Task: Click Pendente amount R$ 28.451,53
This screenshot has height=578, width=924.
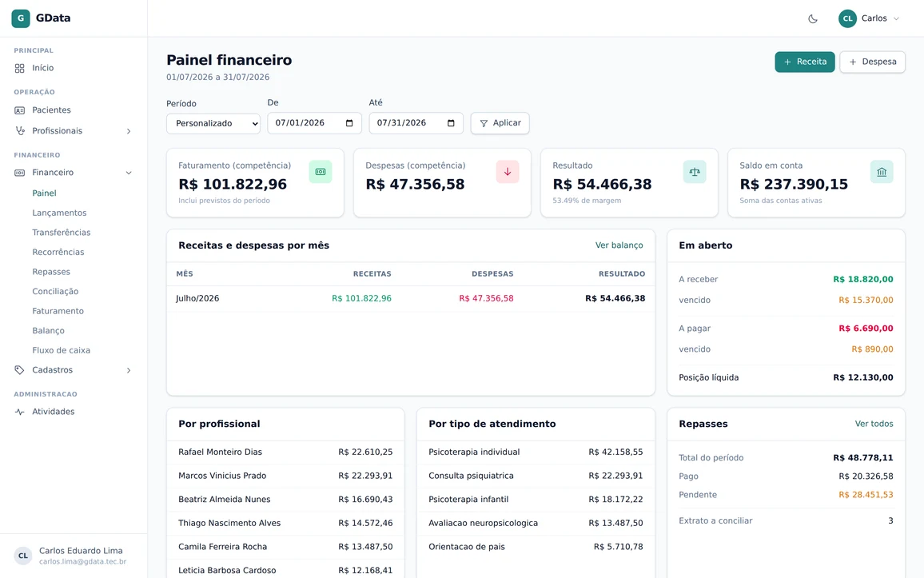Action: (866, 495)
